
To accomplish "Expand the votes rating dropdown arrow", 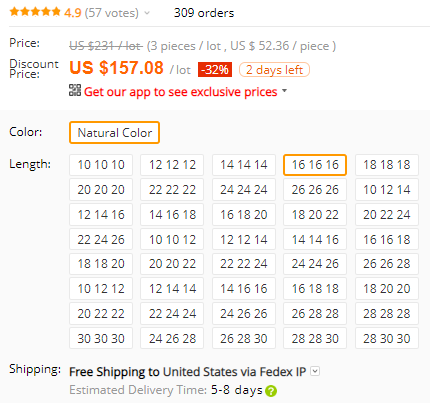I will tap(147, 13).
